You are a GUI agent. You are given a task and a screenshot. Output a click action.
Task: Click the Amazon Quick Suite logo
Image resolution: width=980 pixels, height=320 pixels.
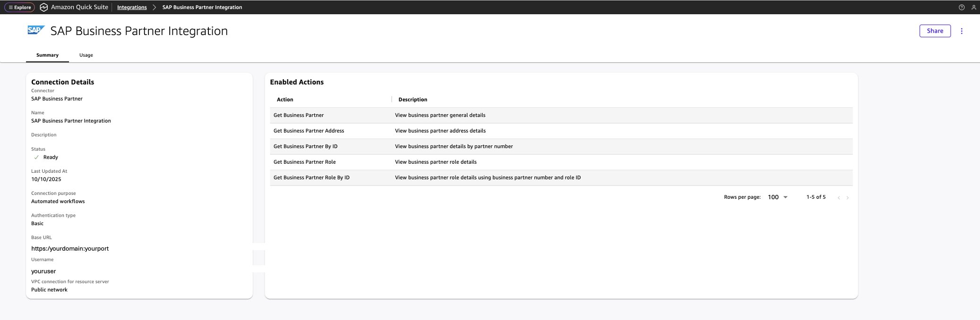(x=44, y=7)
